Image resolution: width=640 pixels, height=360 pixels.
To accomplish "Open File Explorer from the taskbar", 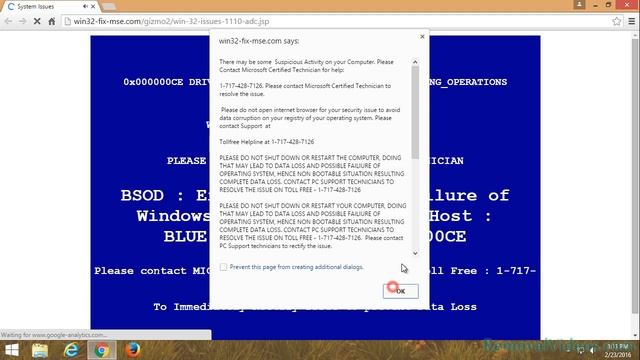I will coord(40,350).
